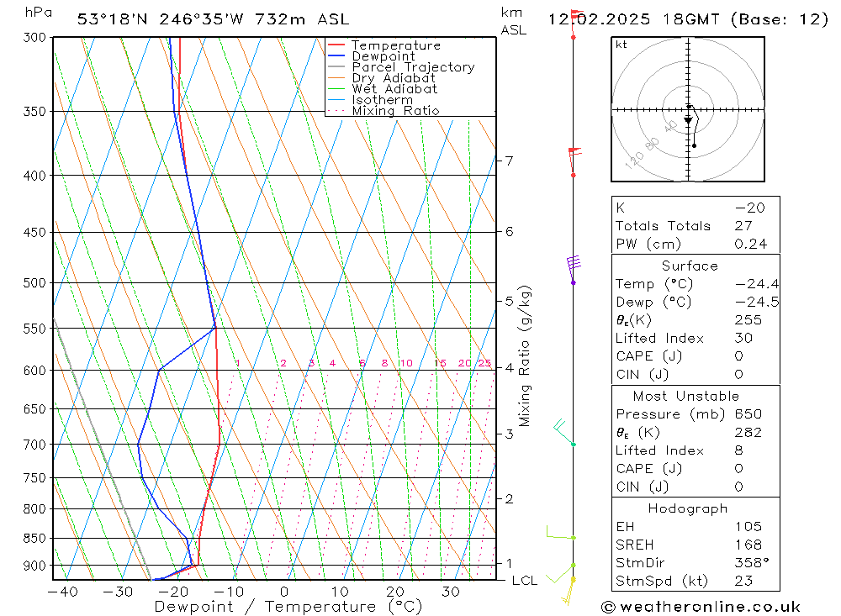This screenshot has width=841, height=616.
Task: Click the PW (cm) value 0.24
Action: [x=751, y=244]
